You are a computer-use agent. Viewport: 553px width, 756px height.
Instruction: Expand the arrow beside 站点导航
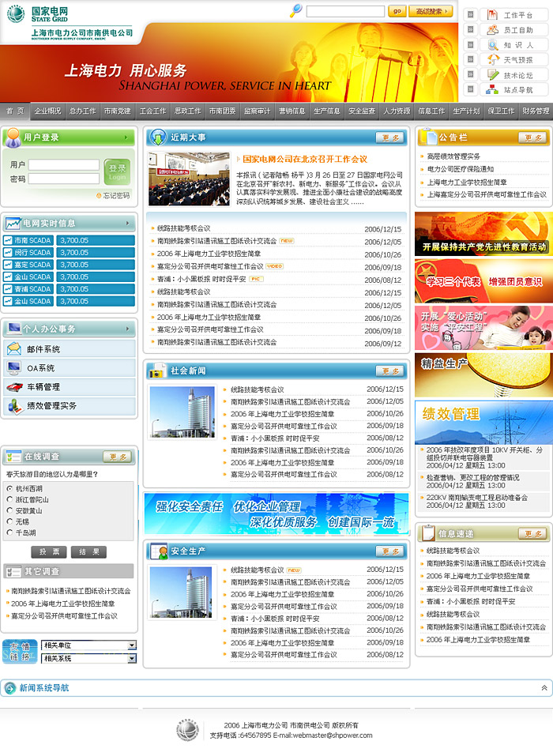[x=470, y=90]
